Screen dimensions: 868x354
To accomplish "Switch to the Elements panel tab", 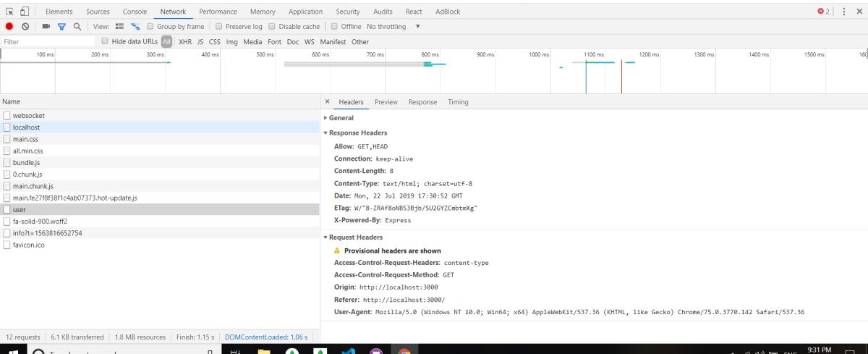I will [59, 12].
